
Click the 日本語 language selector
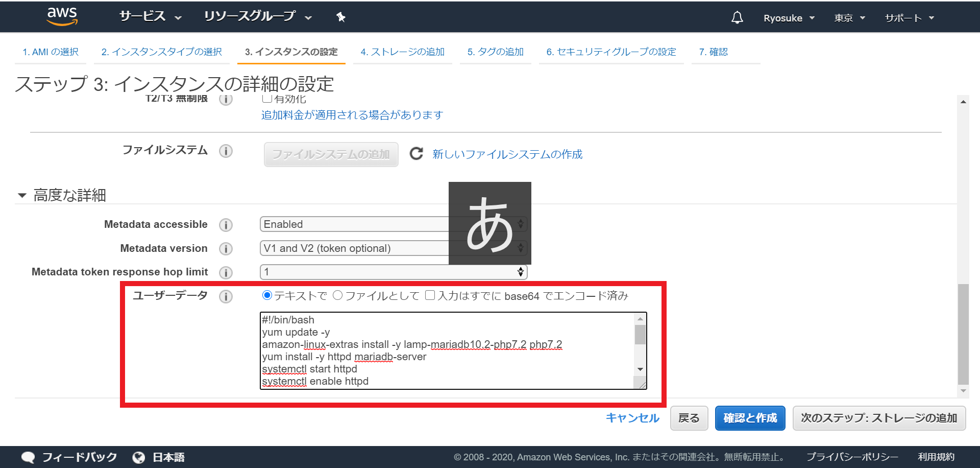[169, 457]
